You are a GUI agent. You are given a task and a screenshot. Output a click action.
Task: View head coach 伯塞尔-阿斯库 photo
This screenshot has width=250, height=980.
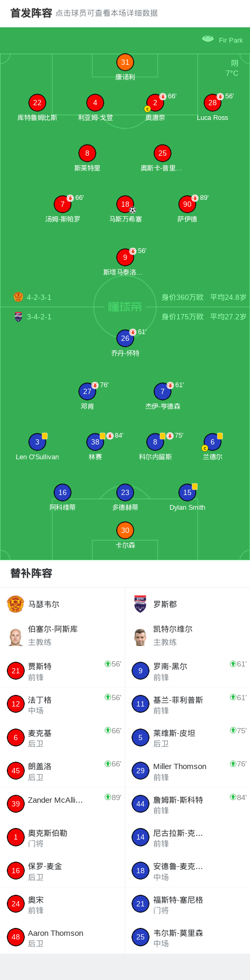point(15,637)
